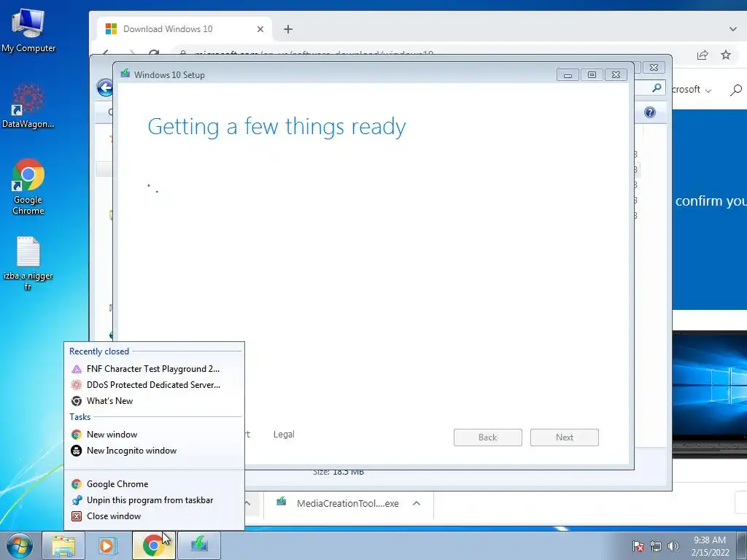The image size is (747, 560).
Task: Expand Chrome tab search chevron
Action: [732, 29]
